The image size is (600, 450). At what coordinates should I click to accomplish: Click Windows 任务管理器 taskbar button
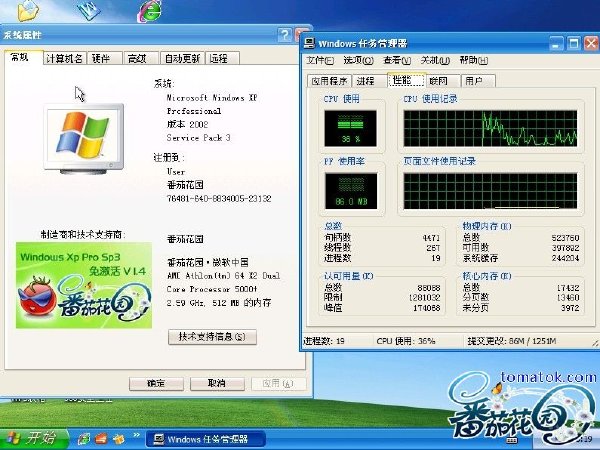coord(205,439)
